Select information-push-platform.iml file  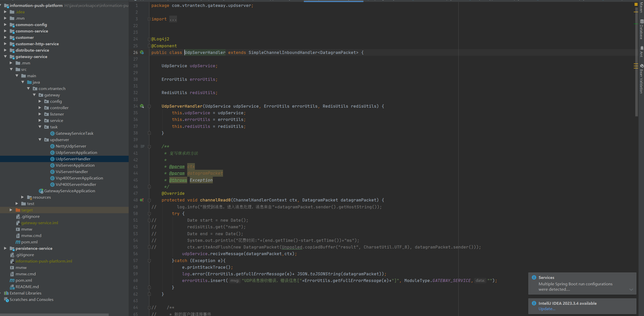44,261
